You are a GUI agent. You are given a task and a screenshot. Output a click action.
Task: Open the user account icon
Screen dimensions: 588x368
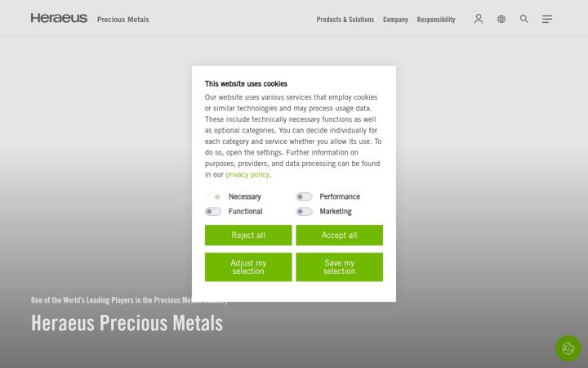[478, 19]
